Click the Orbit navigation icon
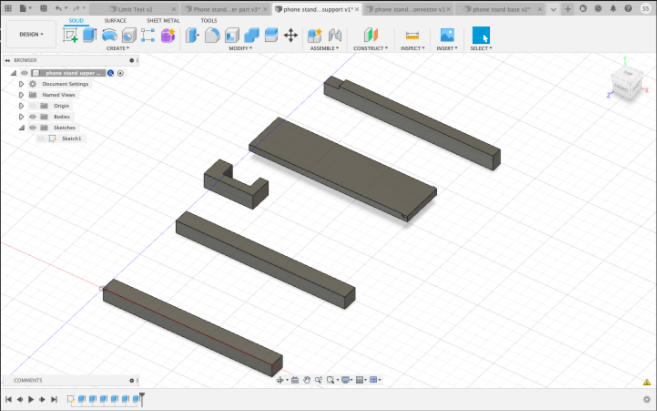Viewport: 657px width, 411px height. [280, 380]
